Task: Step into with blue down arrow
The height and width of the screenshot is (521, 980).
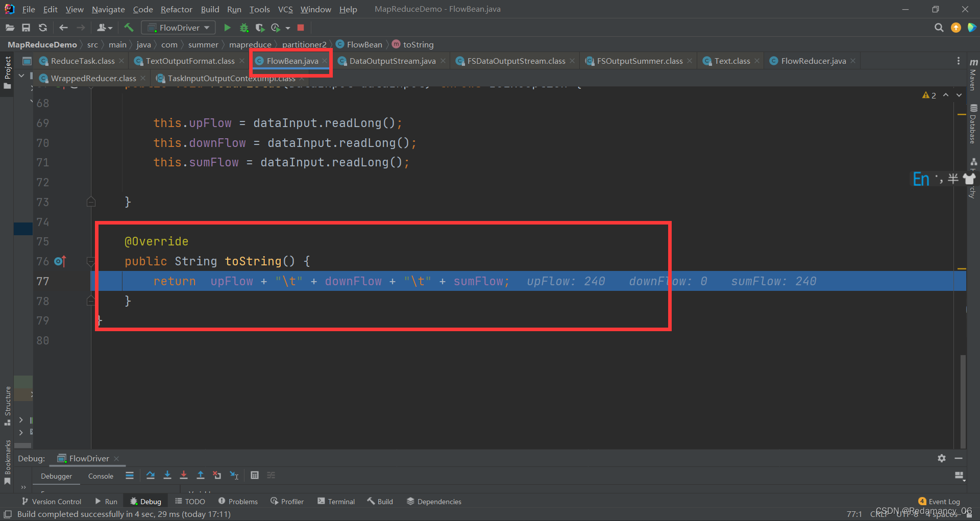Action: (167, 475)
